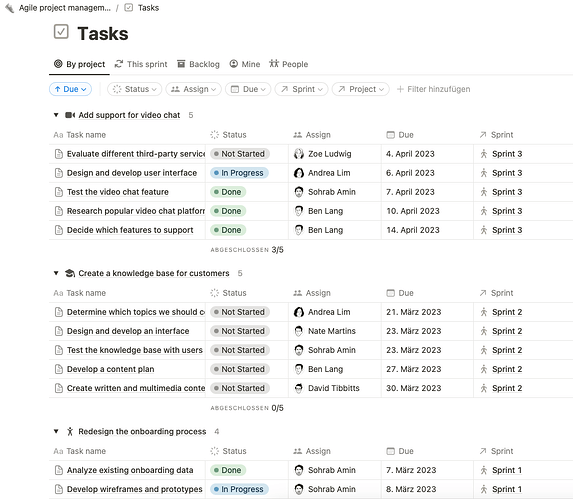Image resolution: width=573 pixels, height=499 pixels.
Task: Open the Status filter dropdown
Action: [x=134, y=89]
